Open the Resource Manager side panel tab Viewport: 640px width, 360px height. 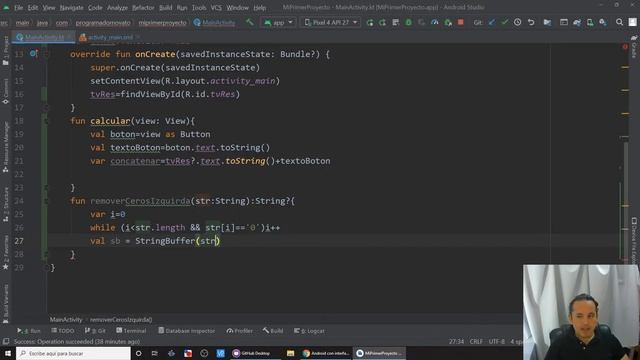pos(5,147)
